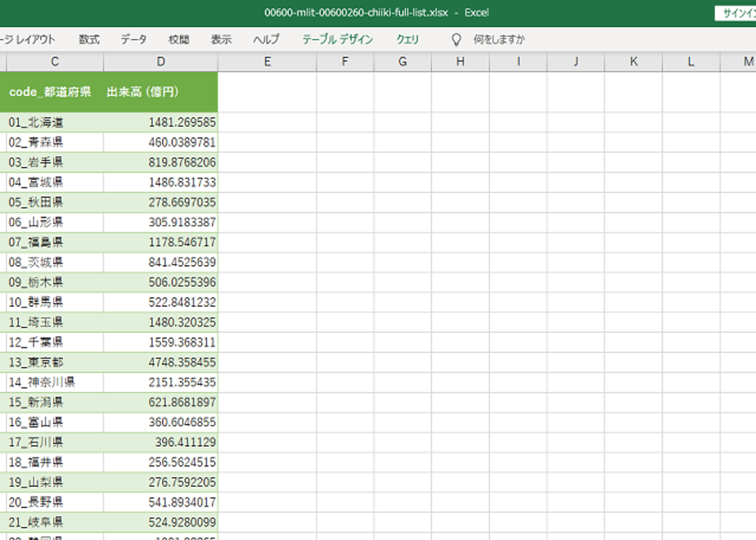
Task: Select column G header
Action: tap(403, 61)
